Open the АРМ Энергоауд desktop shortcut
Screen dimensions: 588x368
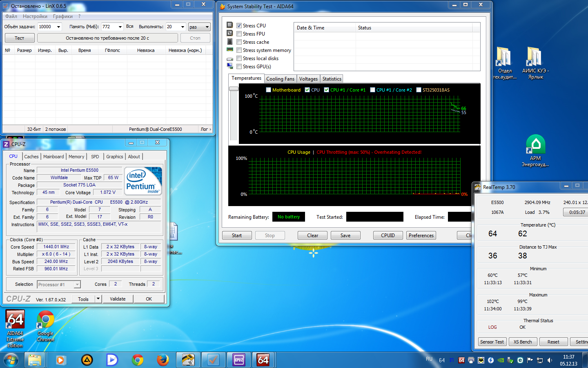pos(535,150)
